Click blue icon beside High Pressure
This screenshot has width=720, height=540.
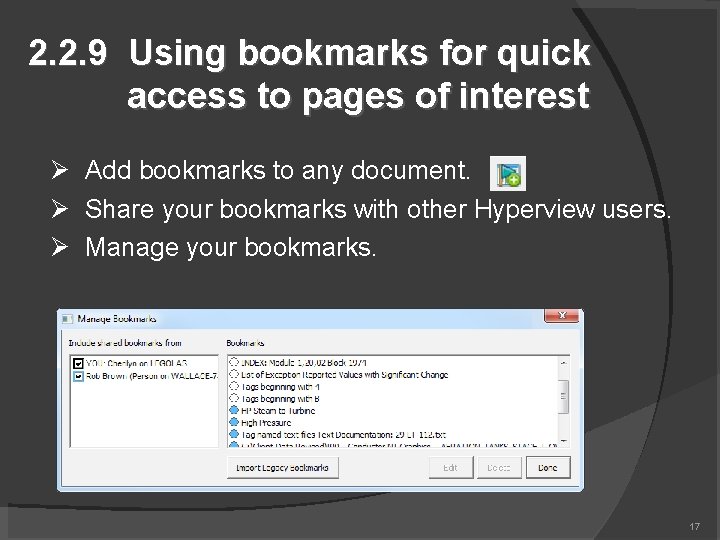(234, 422)
